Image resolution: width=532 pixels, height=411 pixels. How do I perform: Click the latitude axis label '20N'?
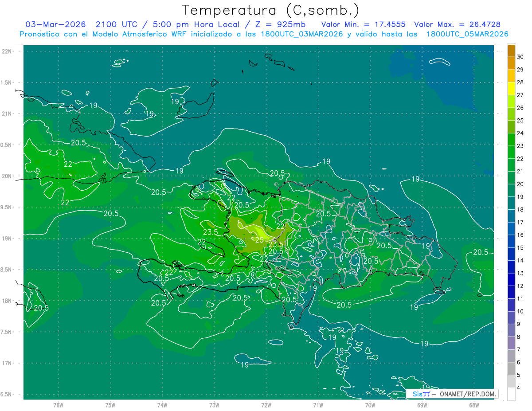click(8, 176)
